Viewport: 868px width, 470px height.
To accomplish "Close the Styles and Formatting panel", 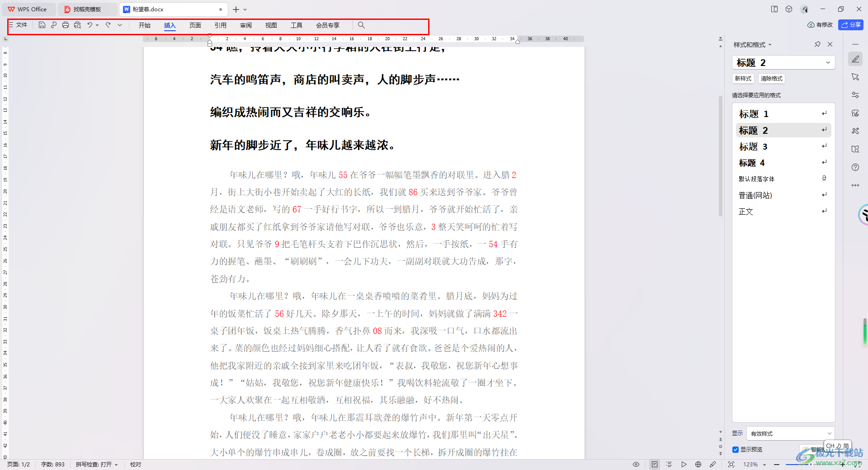I will point(830,44).
